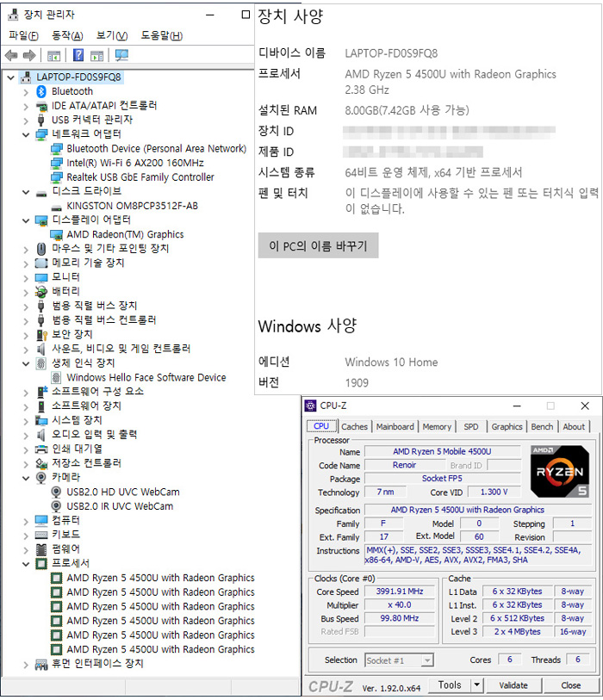
Task: Select Windows Hello Face Software Device
Action: pos(146,378)
